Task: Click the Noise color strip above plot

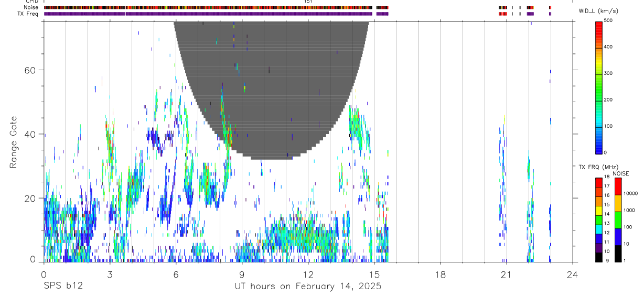Action: (x=216, y=7)
